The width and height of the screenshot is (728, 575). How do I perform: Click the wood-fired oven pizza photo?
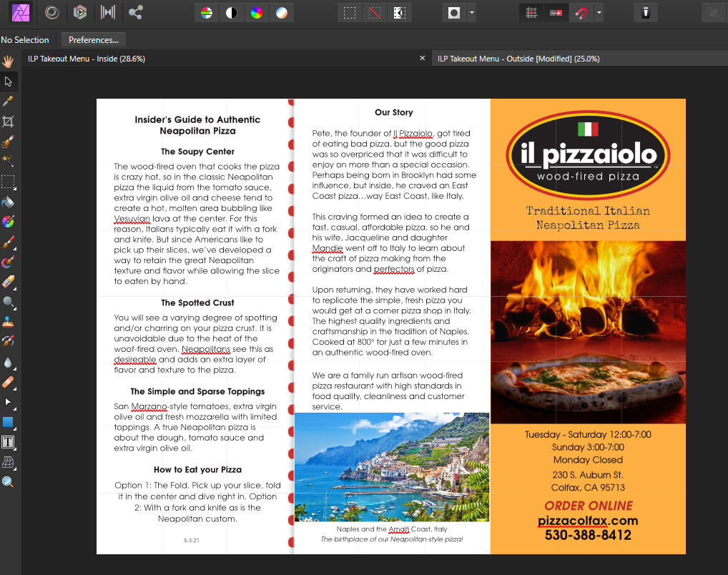point(588,332)
